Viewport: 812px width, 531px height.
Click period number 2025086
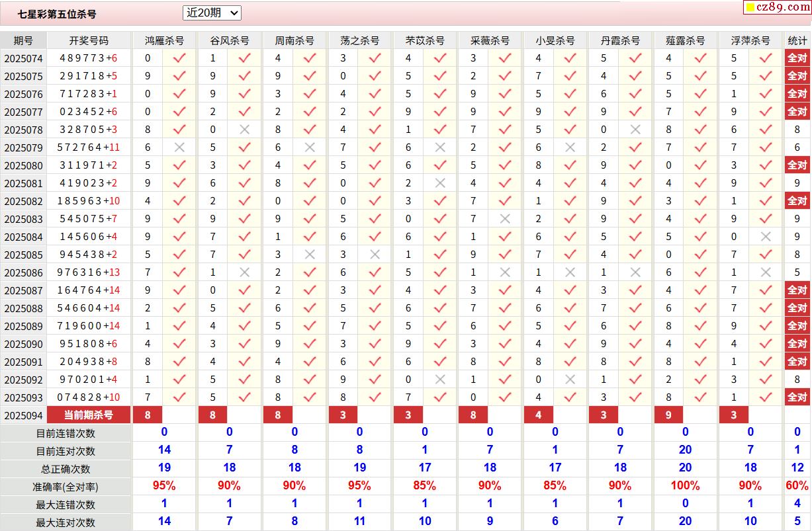pos(23,272)
